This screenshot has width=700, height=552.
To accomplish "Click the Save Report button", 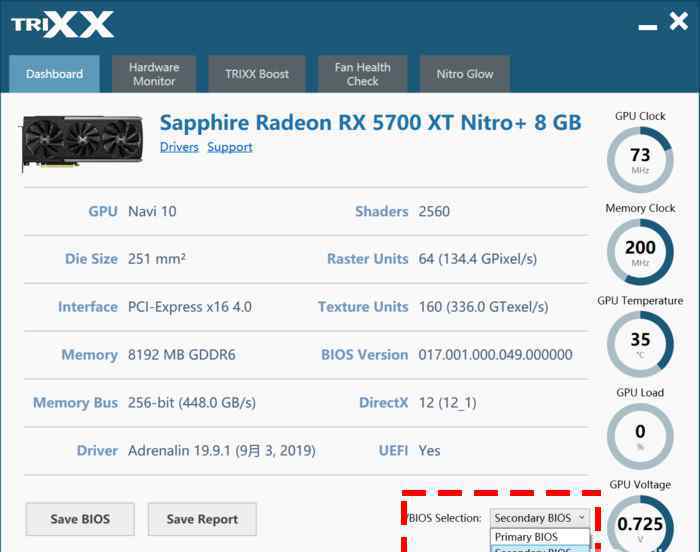I will [202, 519].
